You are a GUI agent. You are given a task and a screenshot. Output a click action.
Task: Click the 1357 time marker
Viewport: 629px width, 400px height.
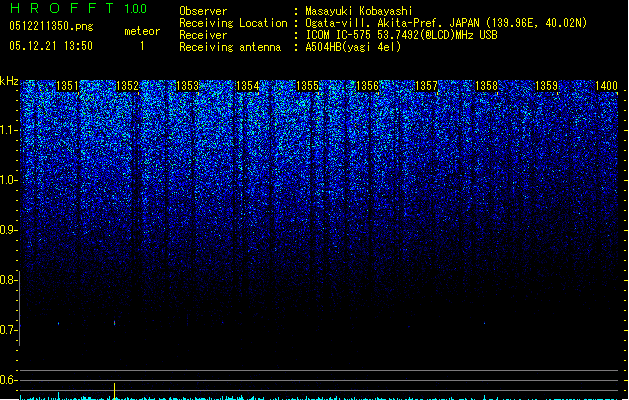[x=426, y=86]
